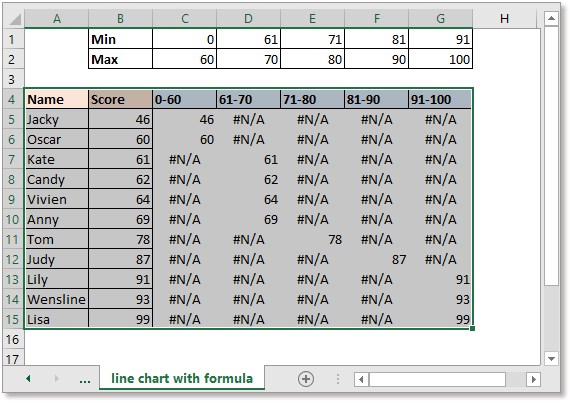Select column H header
This screenshot has width=570, height=404.
[x=504, y=19]
